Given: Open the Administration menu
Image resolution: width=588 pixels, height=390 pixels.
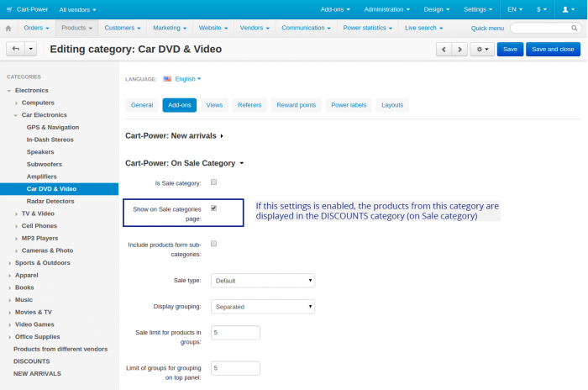Looking at the screenshot, I should (x=386, y=9).
